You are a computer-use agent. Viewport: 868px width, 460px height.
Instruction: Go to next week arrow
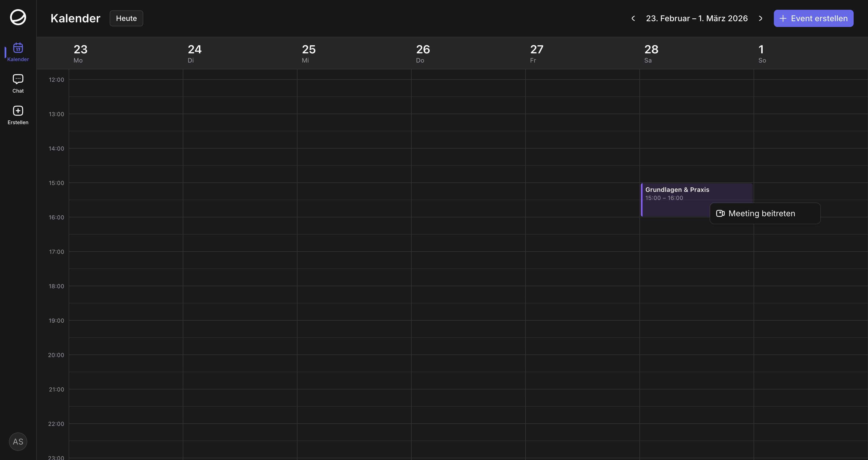(x=761, y=19)
